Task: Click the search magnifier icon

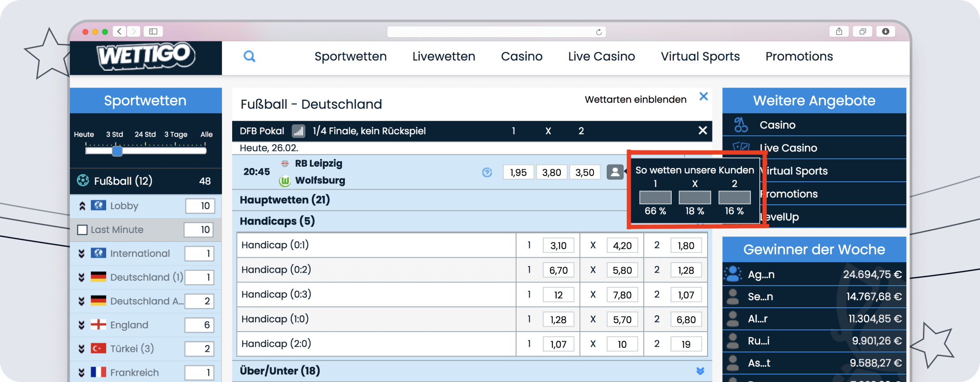Action: point(249,56)
